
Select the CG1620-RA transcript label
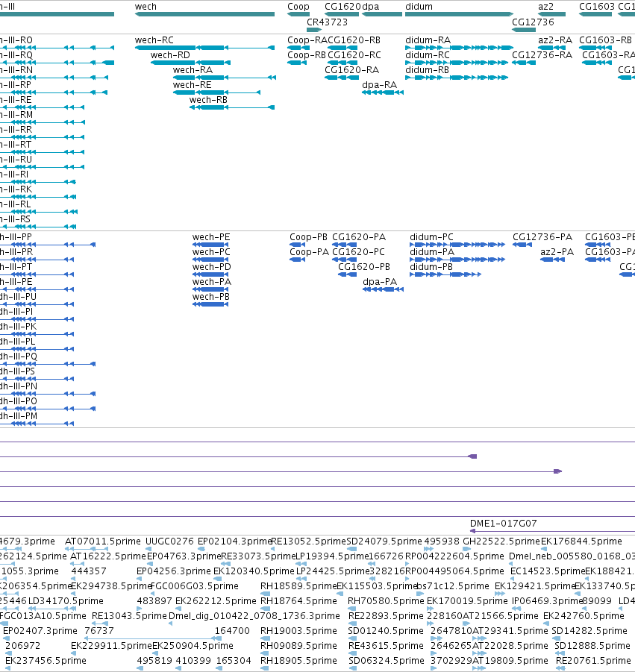tap(351, 70)
